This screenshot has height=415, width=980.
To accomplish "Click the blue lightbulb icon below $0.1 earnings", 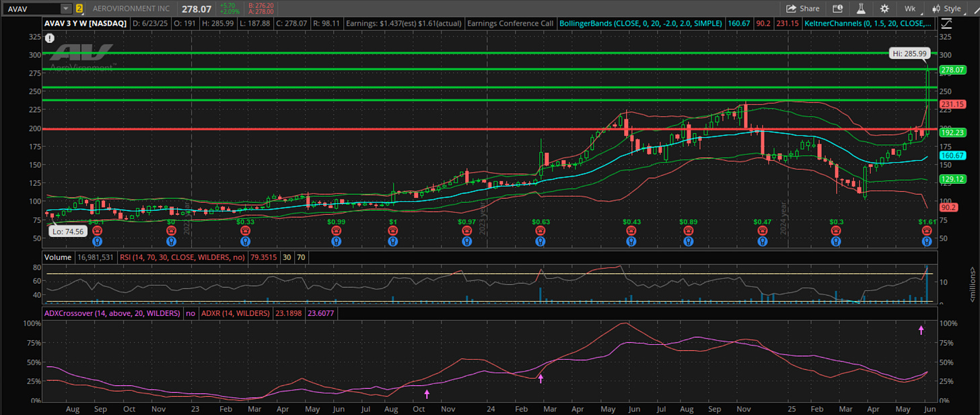I will click(x=97, y=241).
